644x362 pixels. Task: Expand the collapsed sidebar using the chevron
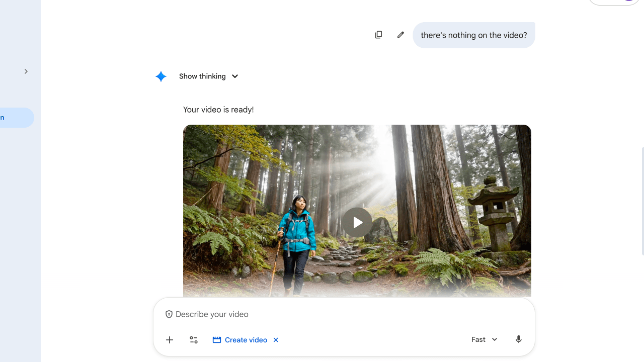26,71
